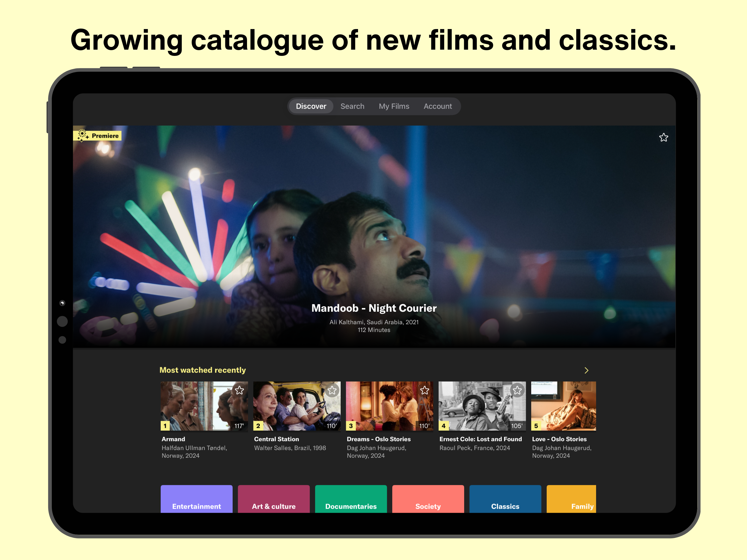Star the Ernest Cole: Lost and Found film
Image resolution: width=747 pixels, height=560 pixels.
[517, 390]
